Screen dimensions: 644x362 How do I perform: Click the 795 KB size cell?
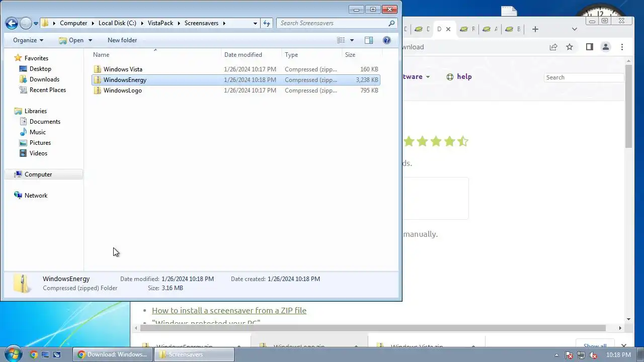point(369,90)
